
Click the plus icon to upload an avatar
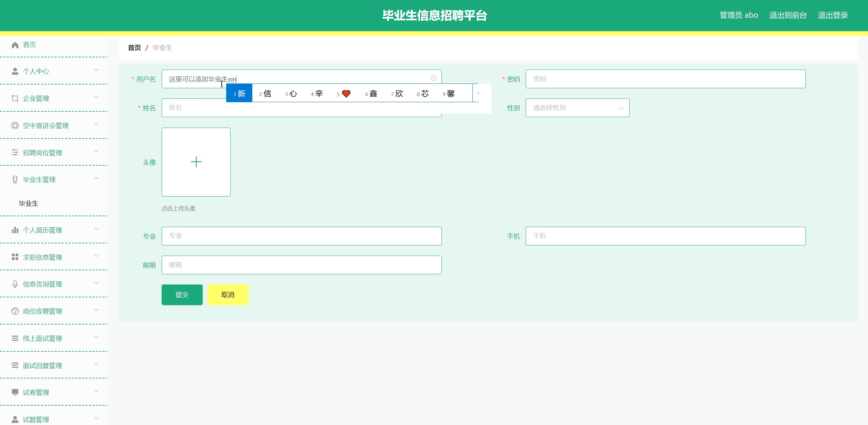coord(196,162)
